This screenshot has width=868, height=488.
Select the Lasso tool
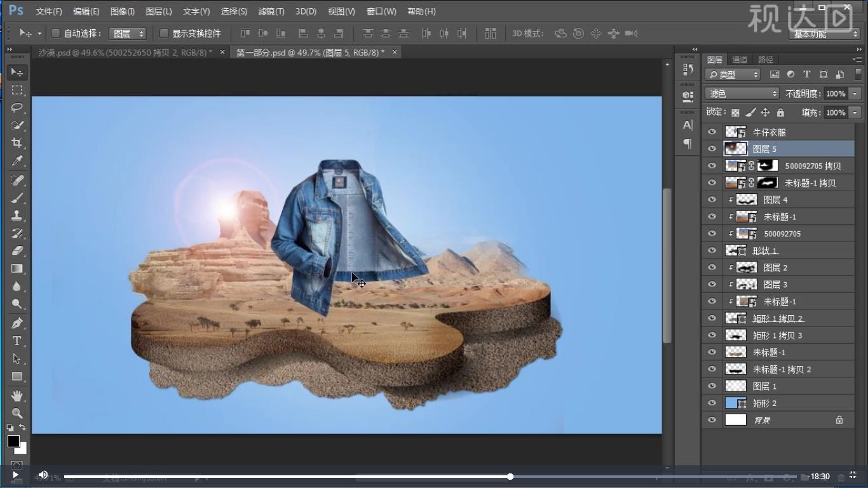(x=17, y=107)
